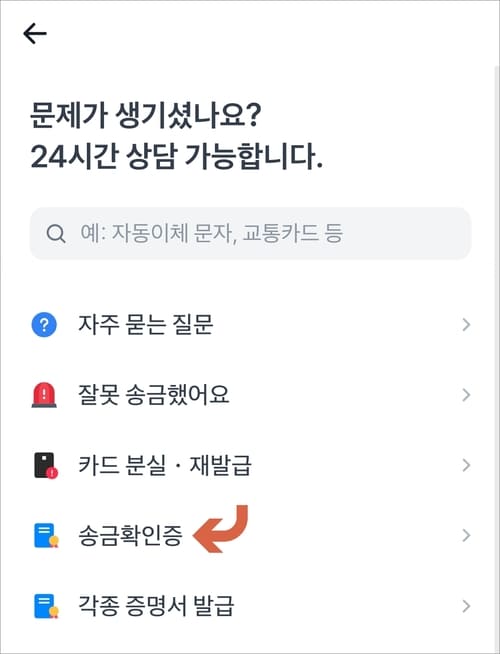Open 각종 증명서 발급 link
This screenshot has height=654, width=500.
[x=250, y=606]
